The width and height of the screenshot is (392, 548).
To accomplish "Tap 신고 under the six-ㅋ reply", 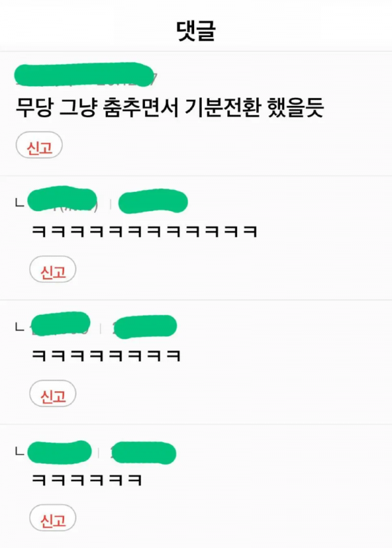I will (x=53, y=518).
